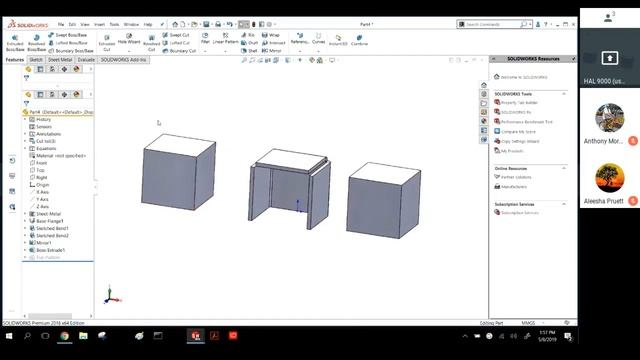Viewport: 640px width, 360px height.
Task: Open the Insert menu
Action: coord(100,24)
